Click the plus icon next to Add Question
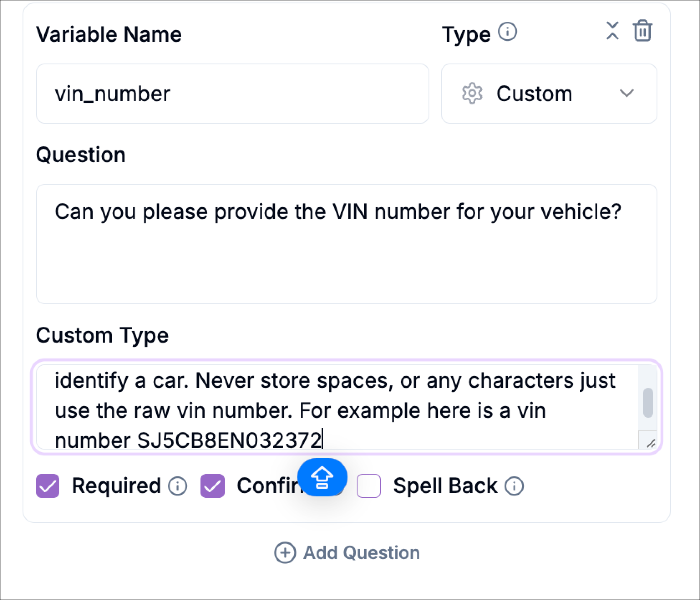The image size is (700, 600). click(x=286, y=552)
